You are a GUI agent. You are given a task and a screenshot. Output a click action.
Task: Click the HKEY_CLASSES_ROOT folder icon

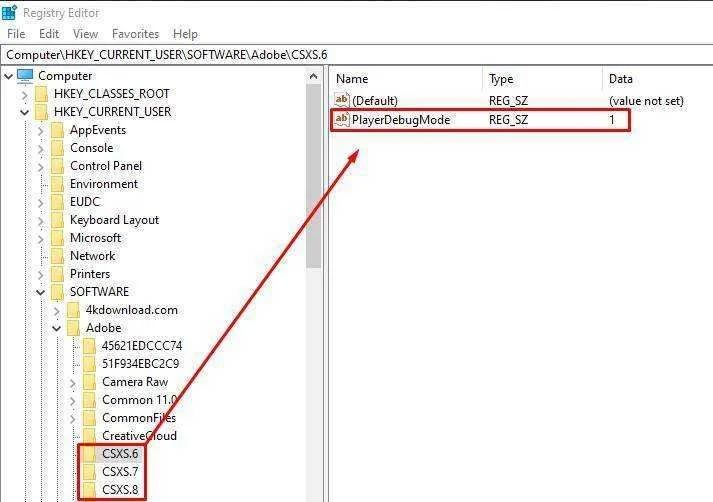click(x=41, y=94)
